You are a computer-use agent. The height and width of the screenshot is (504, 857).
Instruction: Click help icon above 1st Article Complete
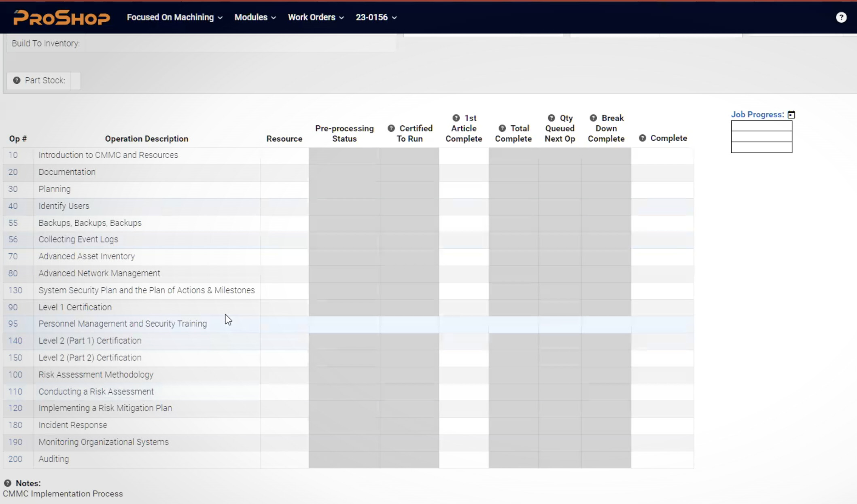coord(456,118)
